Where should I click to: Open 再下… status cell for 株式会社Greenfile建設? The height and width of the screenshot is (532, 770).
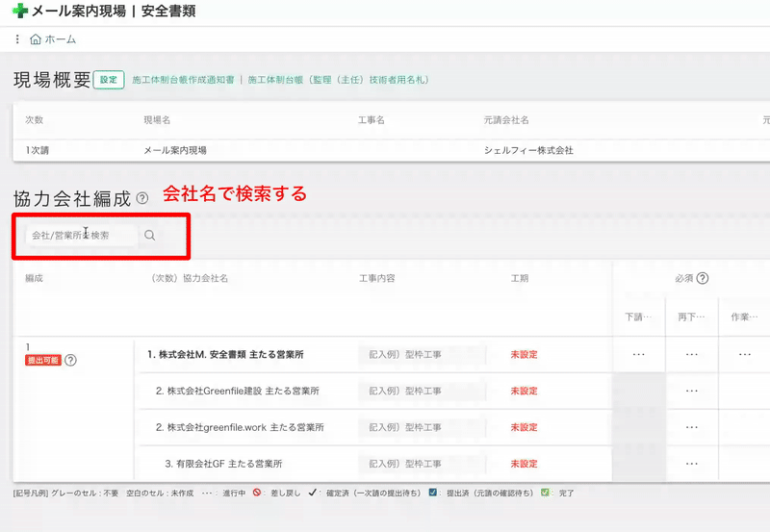[692, 391]
